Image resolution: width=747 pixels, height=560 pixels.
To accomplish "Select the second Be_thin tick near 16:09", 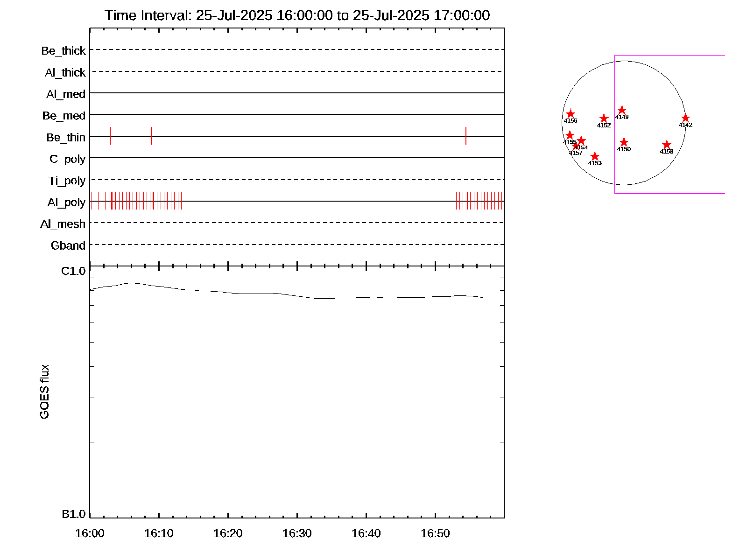I will click(x=152, y=136).
